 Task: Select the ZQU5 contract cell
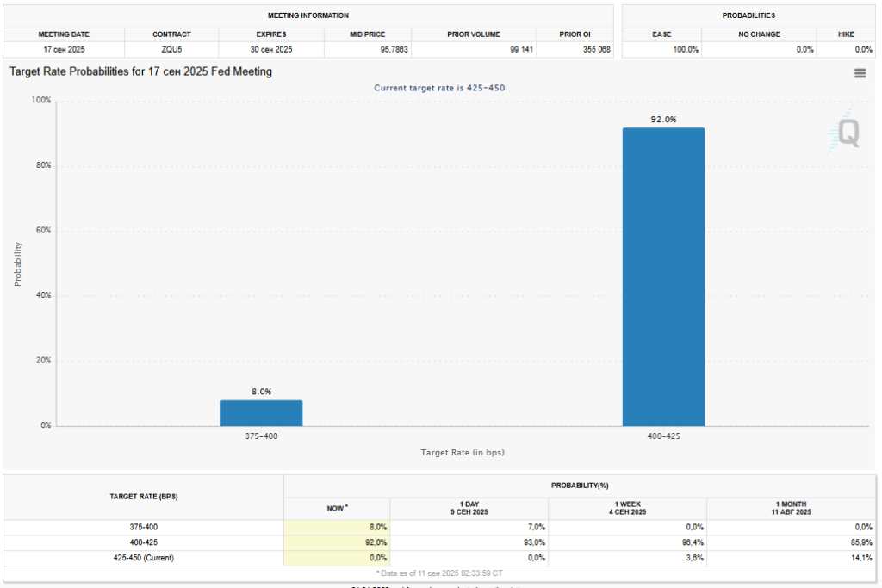click(x=171, y=50)
